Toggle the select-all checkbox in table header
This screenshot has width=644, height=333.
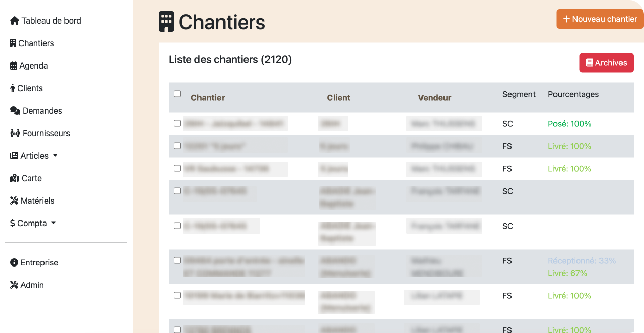[177, 94]
